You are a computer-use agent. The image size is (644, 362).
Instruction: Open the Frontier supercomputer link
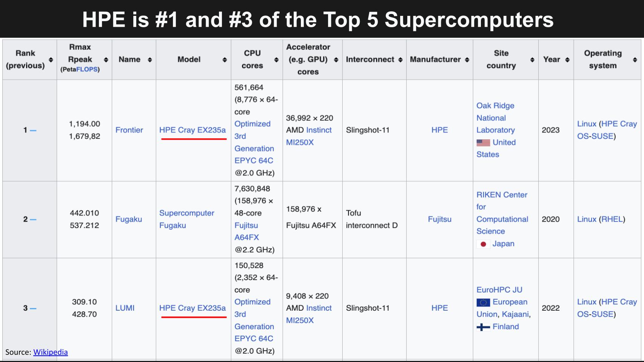click(129, 130)
